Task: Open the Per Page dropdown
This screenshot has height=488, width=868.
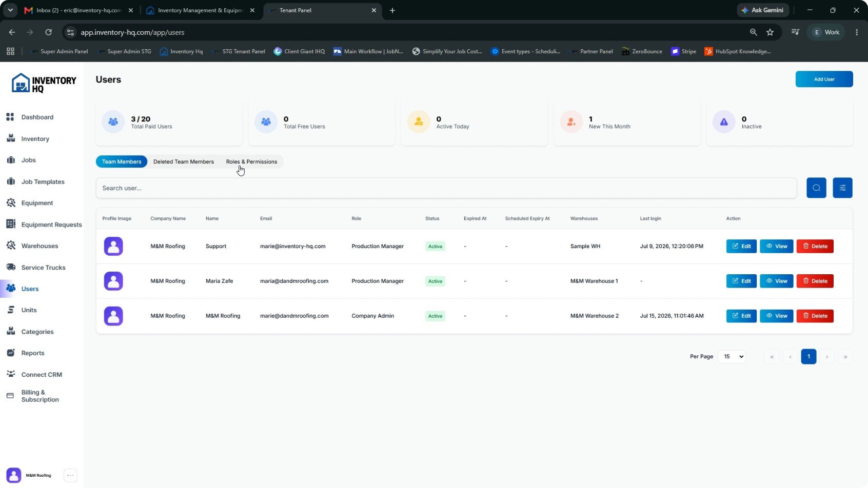Action: (732, 356)
